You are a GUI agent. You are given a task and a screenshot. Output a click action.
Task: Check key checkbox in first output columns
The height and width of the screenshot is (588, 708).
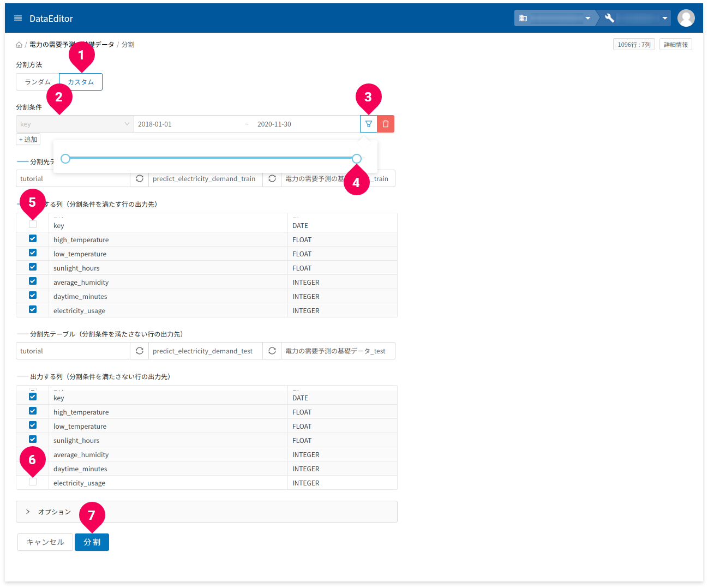(33, 224)
